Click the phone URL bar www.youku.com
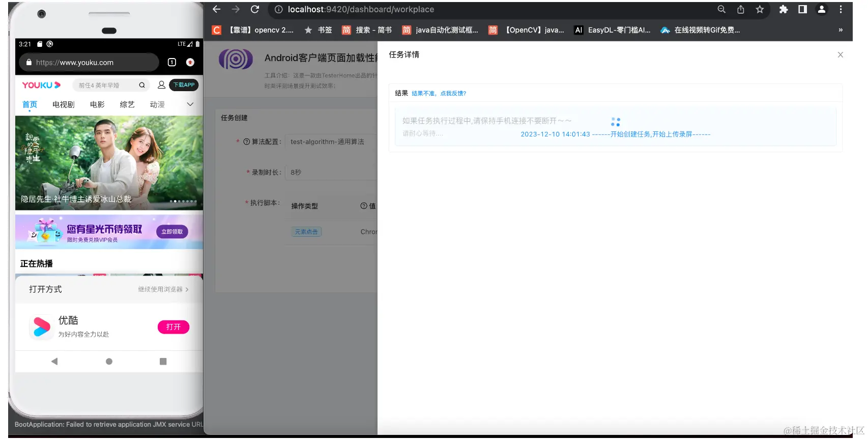Image resolution: width=868 pixels, height=439 pixels. 89,62
